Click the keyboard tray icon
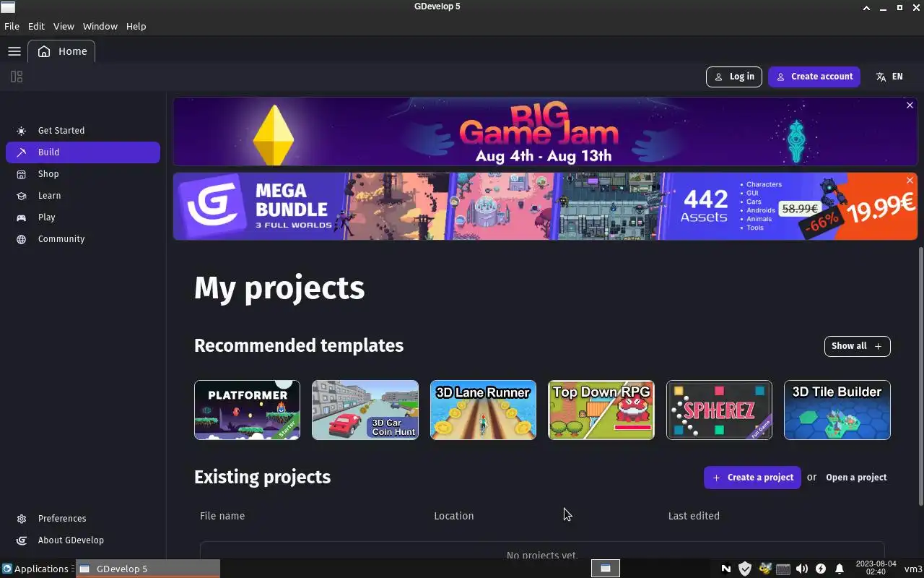924x578 pixels. coord(783,569)
